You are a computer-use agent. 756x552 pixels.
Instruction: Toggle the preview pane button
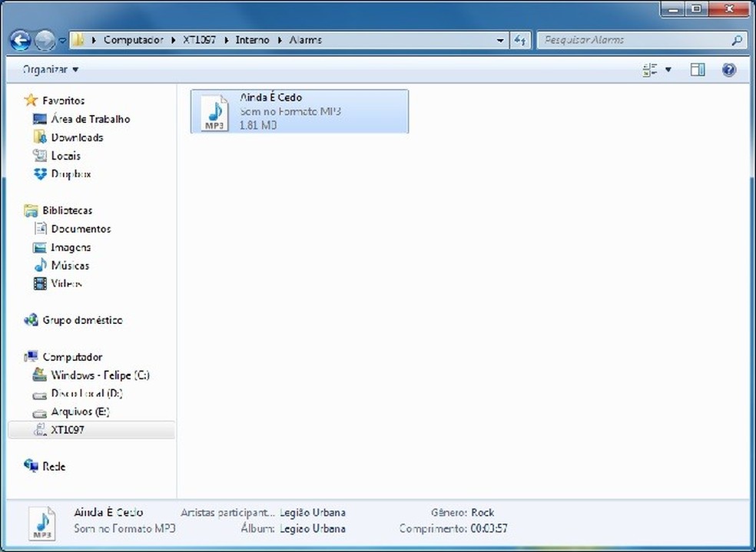pos(697,70)
